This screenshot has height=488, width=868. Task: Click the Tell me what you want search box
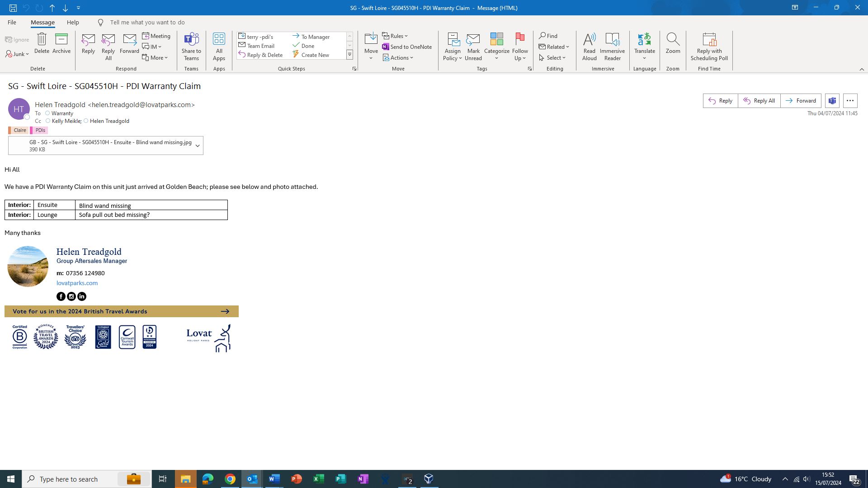coord(147,23)
